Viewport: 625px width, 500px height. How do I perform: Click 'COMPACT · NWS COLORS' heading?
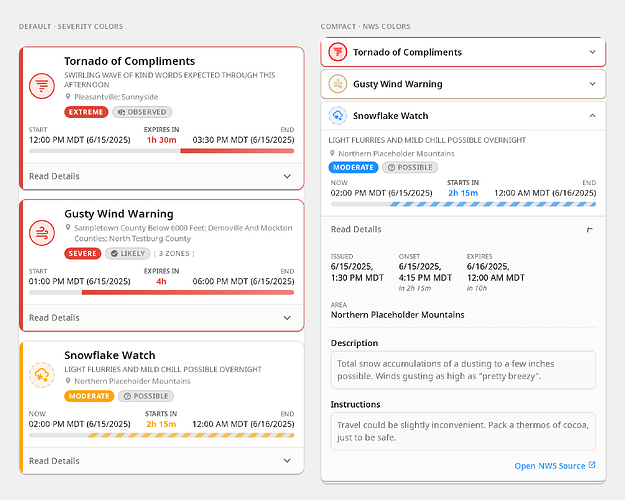pos(366,26)
